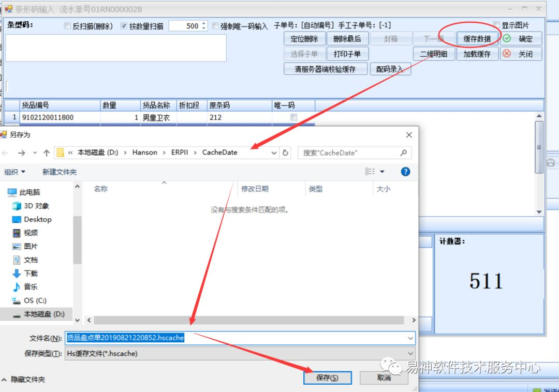Select OS (C:) drive in sidebar
The image size is (559, 392).
[35, 300]
